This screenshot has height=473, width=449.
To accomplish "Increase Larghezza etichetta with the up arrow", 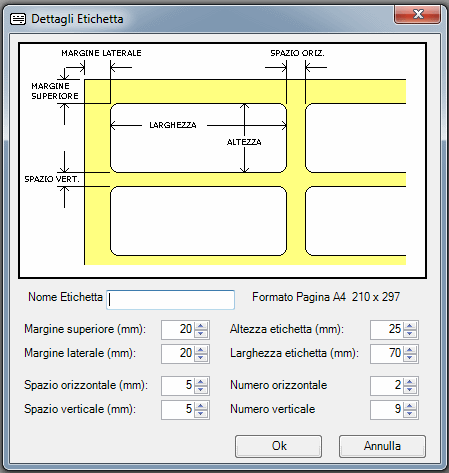I will click(410, 350).
